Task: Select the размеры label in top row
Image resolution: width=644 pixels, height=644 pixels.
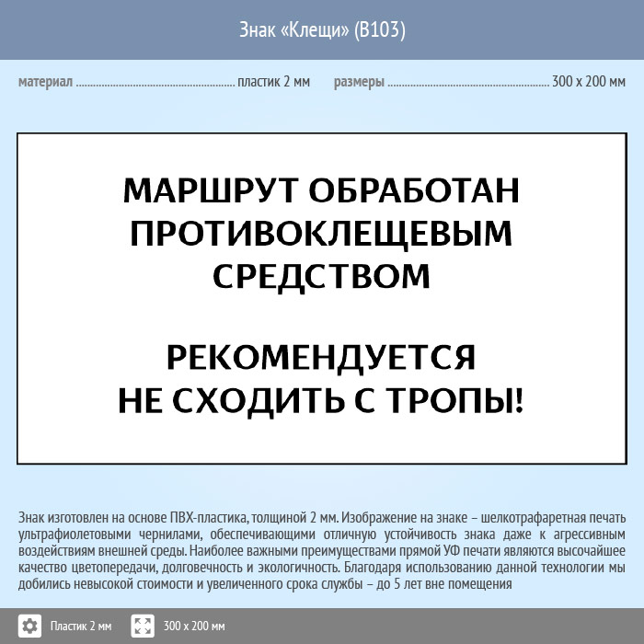Action: point(359,82)
